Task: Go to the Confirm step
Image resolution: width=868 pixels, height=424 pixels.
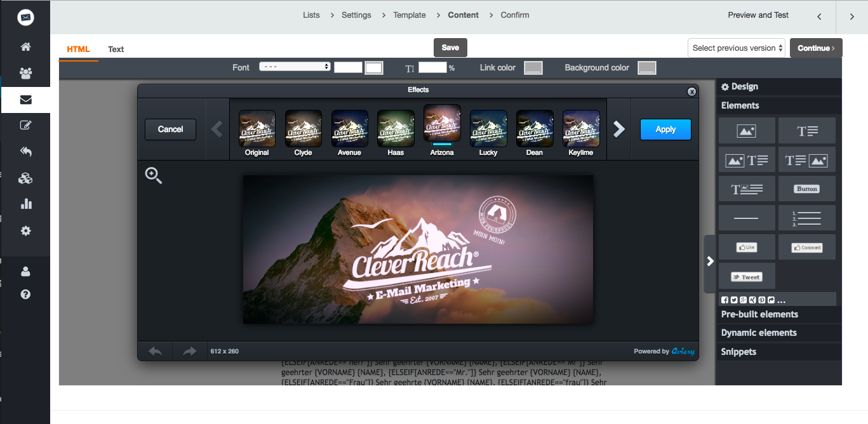Action: coord(515,15)
